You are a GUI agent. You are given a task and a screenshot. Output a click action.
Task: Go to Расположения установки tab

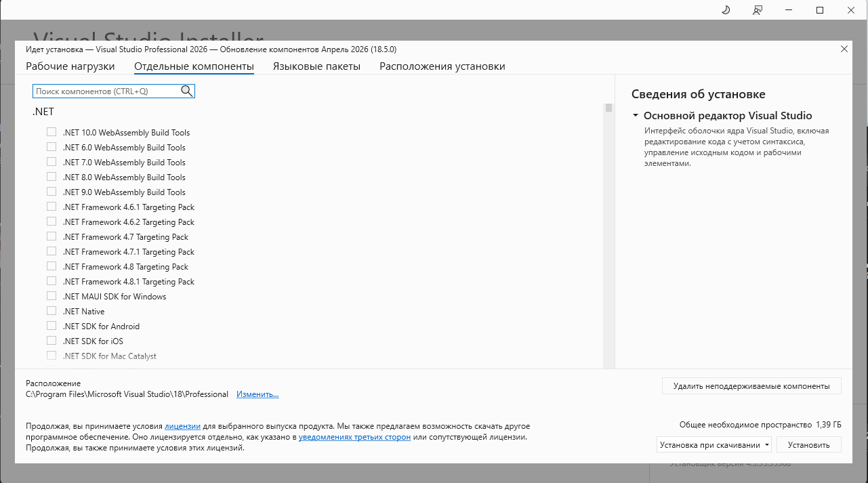click(x=442, y=66)
